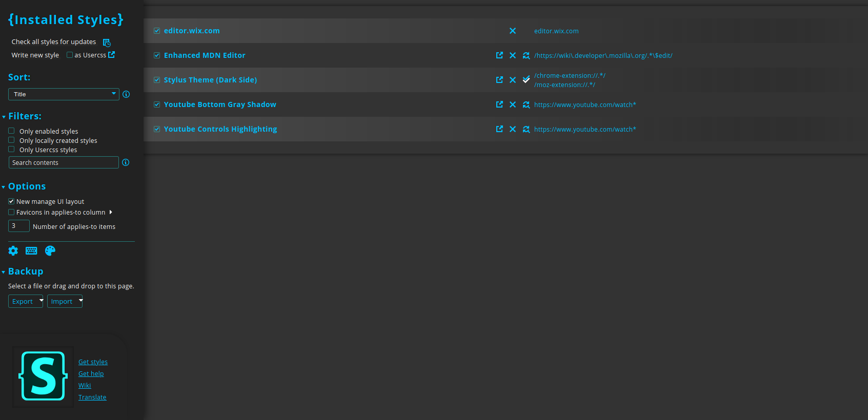Image resolution: width=868 pixels, height=420 pixels.
Task: Open the theme palette icon
Action: click(50, 250)
